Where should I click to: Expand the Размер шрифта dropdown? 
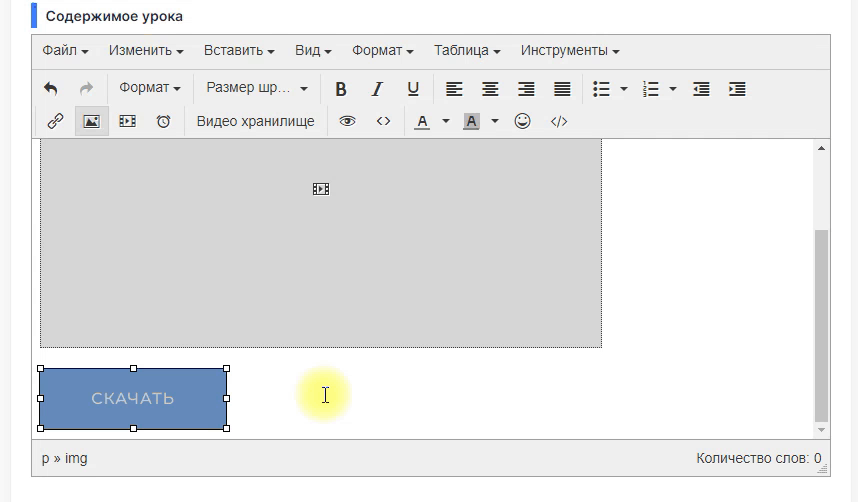click(257, 88)
